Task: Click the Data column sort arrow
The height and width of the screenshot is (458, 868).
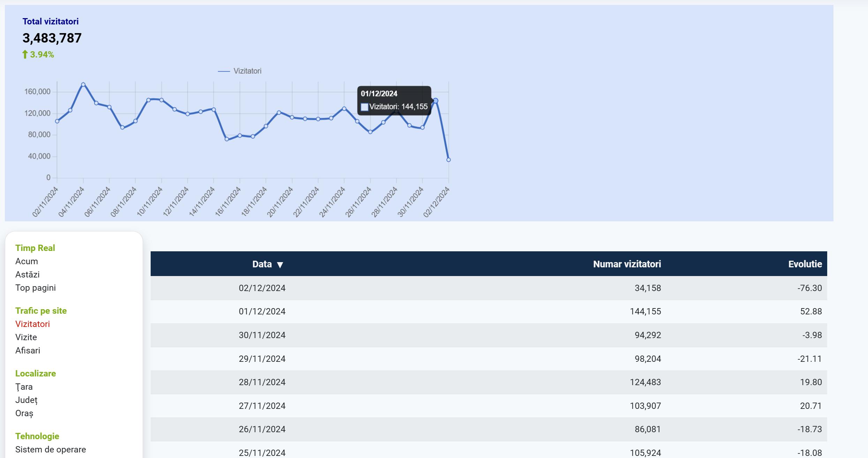Action: point(280,265)
